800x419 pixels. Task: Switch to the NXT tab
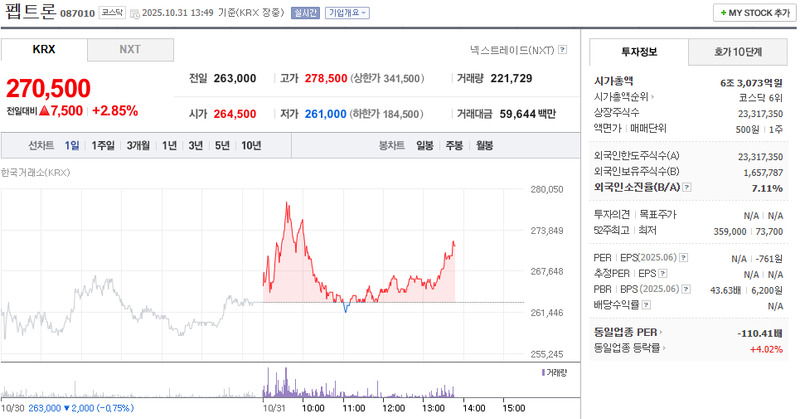(x=130, y=50)
